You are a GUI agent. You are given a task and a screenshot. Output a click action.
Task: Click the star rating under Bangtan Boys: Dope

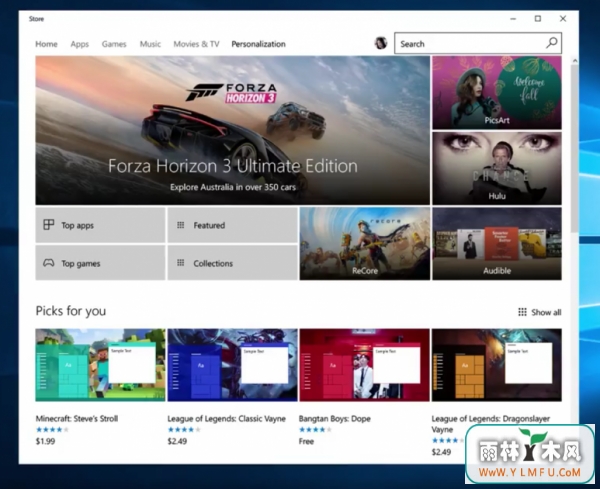(315, 429)
